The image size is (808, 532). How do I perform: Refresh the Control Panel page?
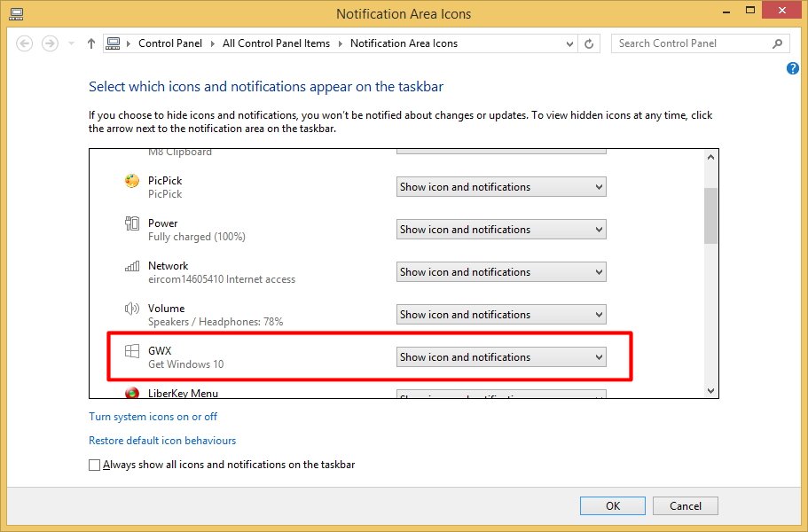[589, 43]
